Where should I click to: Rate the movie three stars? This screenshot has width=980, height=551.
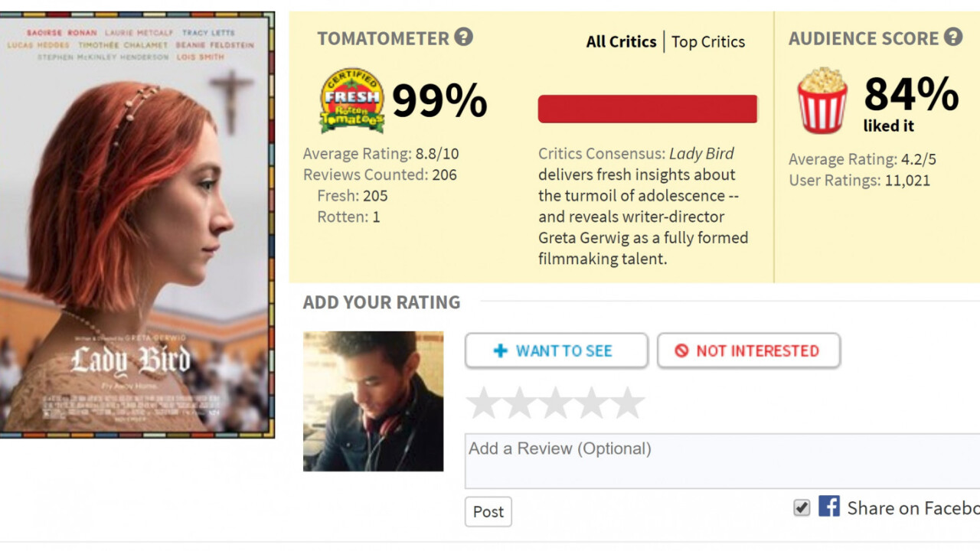(x=555, y=403)
